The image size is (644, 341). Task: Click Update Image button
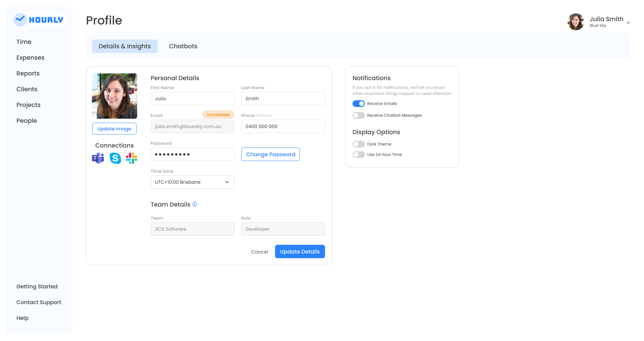[x=114, y=129]
